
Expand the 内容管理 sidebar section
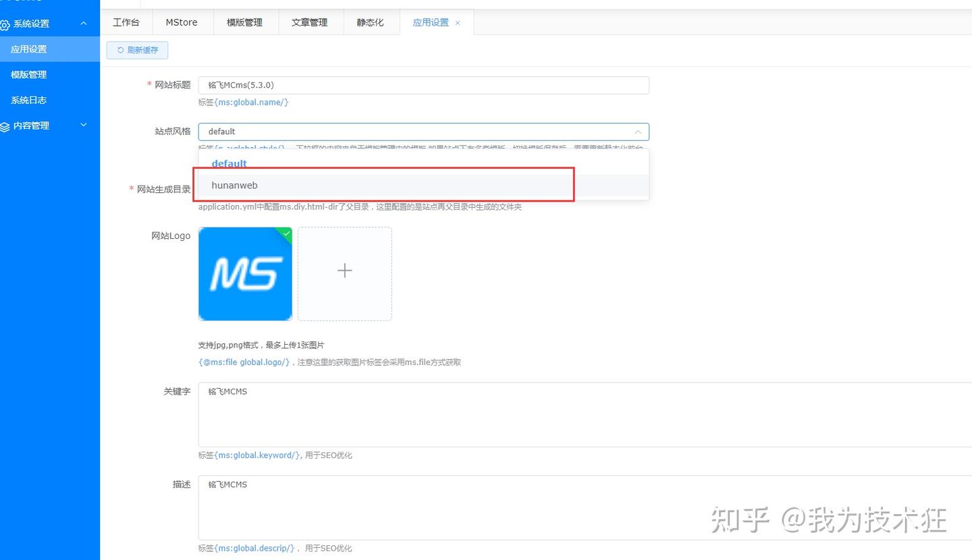(x=84, y=125)
